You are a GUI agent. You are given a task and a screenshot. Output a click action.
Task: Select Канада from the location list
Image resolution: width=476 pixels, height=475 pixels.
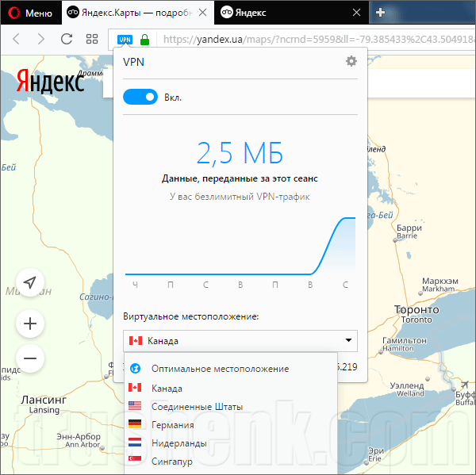click(x=231, y=389)
